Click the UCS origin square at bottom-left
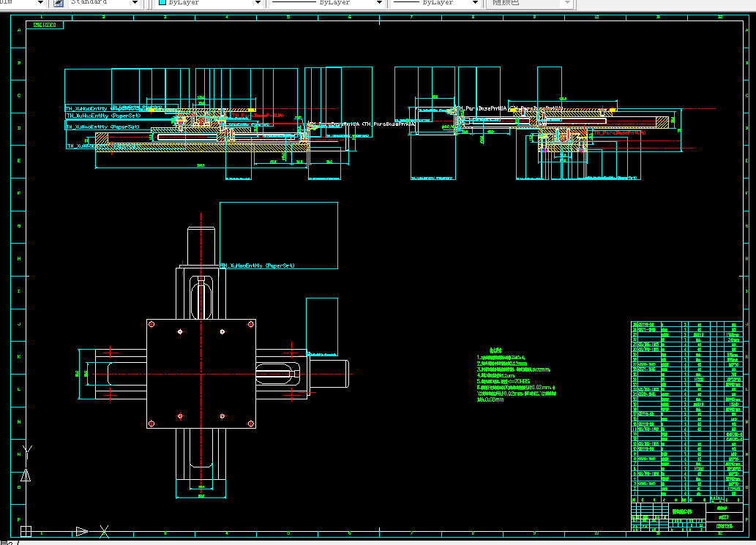 click(26, 532)
